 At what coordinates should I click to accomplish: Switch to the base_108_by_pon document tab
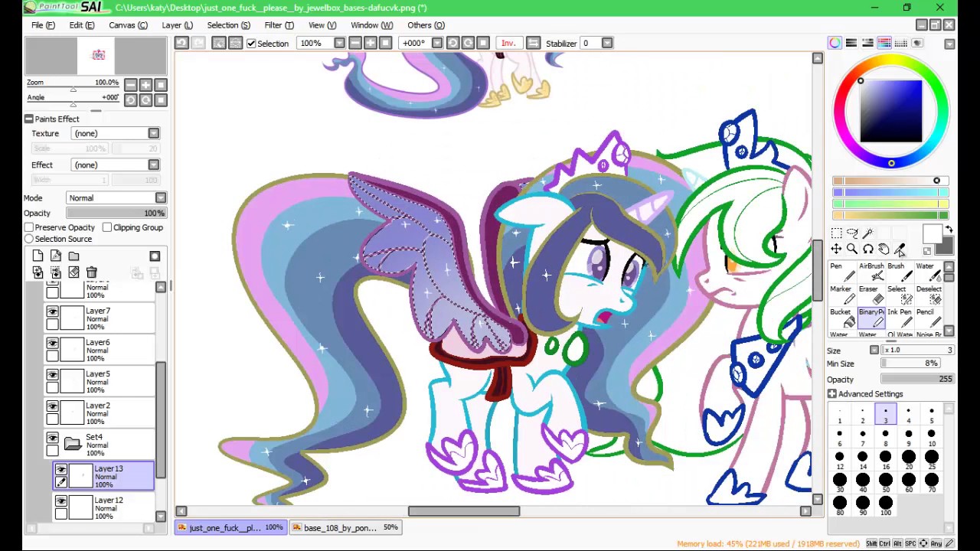coord(346,527)
